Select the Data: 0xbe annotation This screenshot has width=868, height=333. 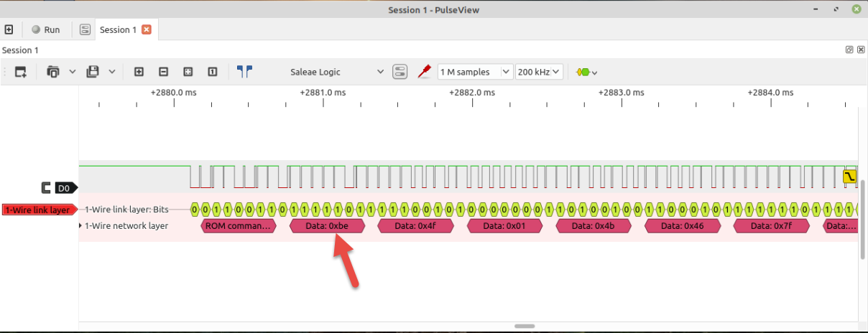[328, 226]
